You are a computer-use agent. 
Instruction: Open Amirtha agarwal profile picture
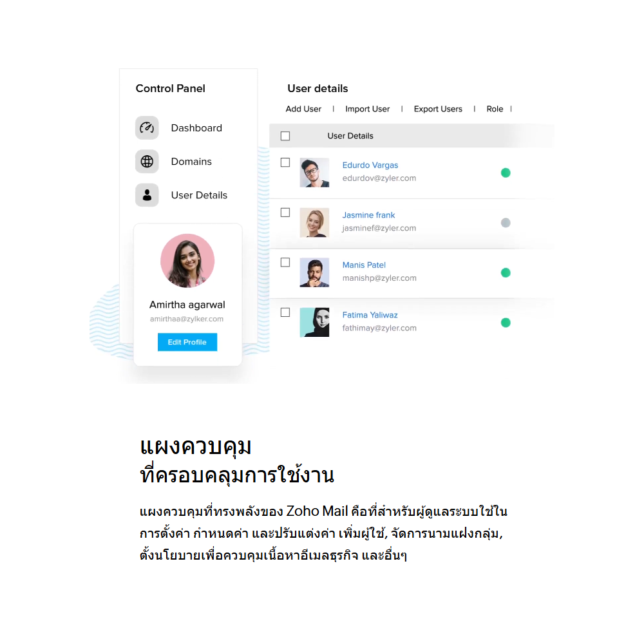pyautogui.click(x=187, y=261)
